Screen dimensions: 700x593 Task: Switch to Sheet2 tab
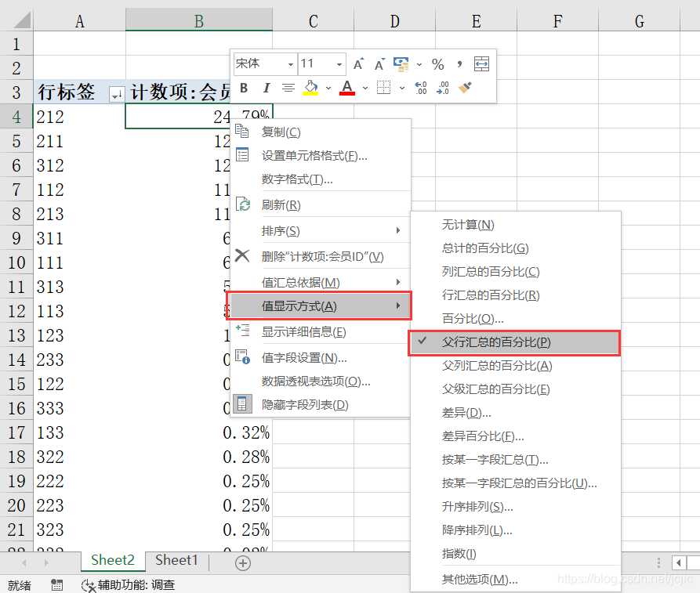click(x=113, y=560)
